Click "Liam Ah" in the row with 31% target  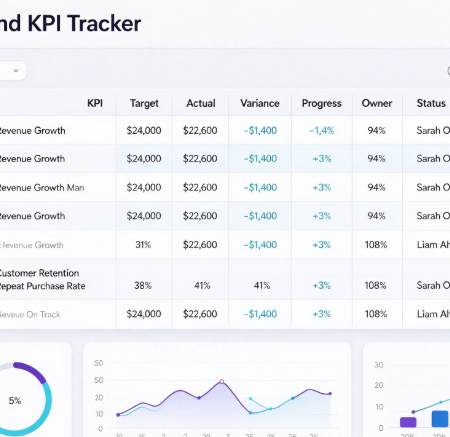[x=433, y=245]
